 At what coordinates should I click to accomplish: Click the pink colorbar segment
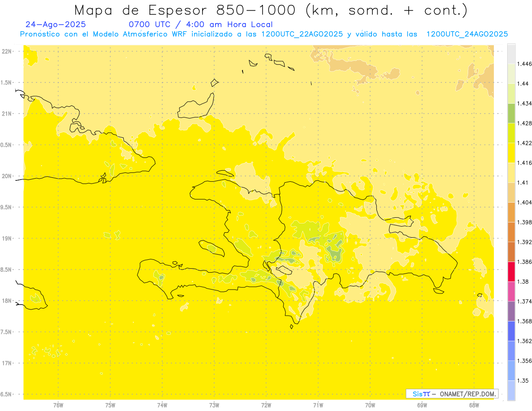(511, 291)
